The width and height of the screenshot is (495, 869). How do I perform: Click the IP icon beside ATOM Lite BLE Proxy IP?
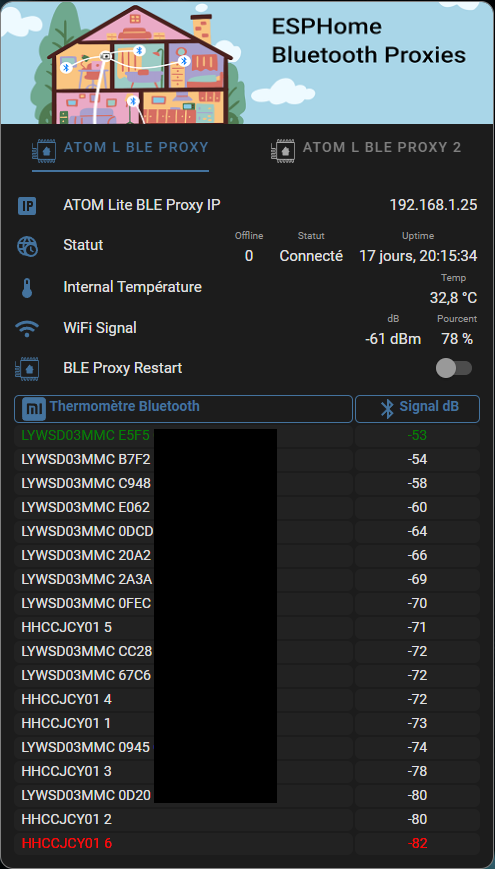click(x=27, y=206)
